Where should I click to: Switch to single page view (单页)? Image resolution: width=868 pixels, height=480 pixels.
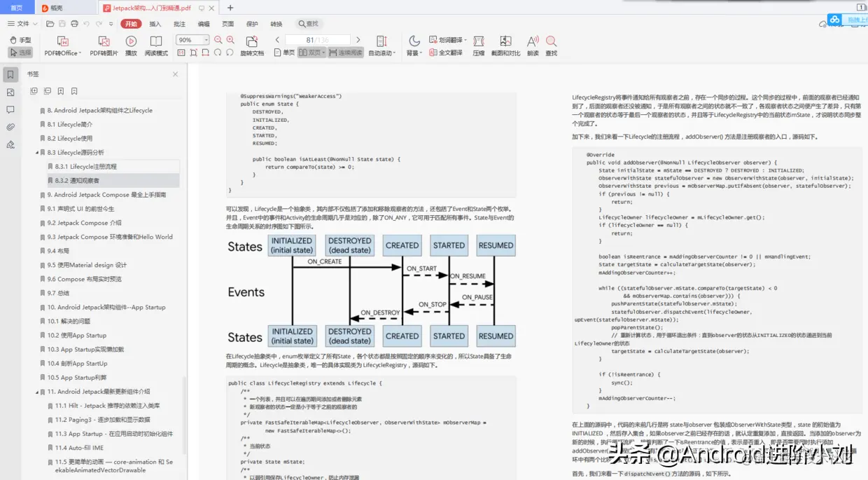point(284,53)
